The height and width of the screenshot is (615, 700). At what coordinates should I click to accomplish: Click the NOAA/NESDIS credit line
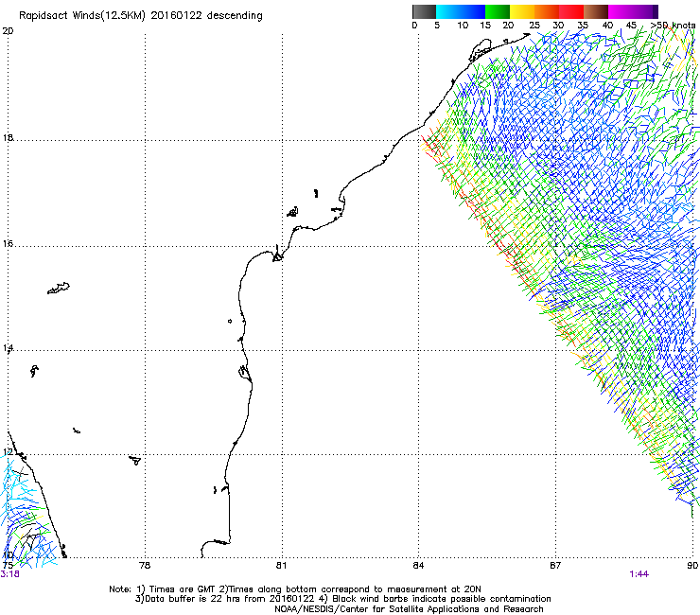tap(409, 609)
